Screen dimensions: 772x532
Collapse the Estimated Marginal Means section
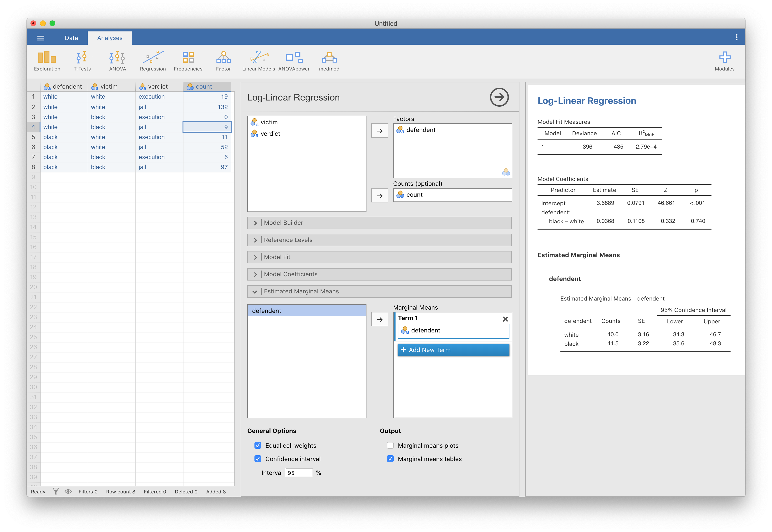point(379,291)
